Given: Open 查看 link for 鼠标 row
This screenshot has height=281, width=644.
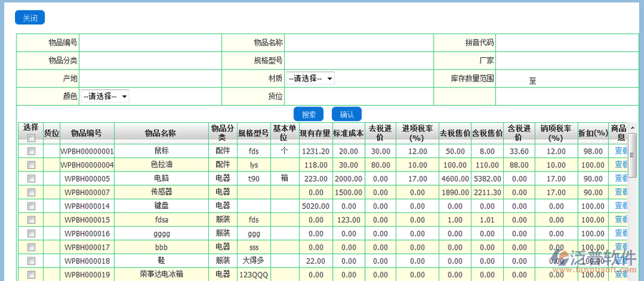Looking at the screenshot, I should coord(621,151).
